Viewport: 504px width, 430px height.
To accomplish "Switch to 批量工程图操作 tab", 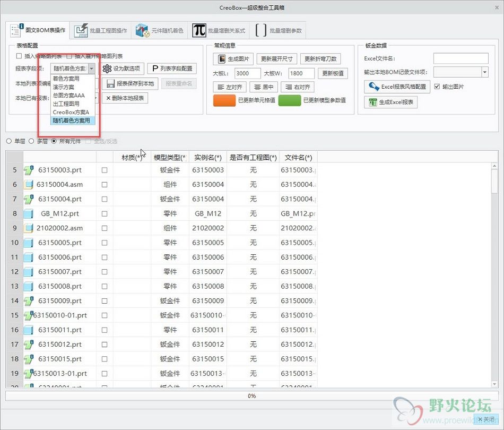I will click(100, 31).
